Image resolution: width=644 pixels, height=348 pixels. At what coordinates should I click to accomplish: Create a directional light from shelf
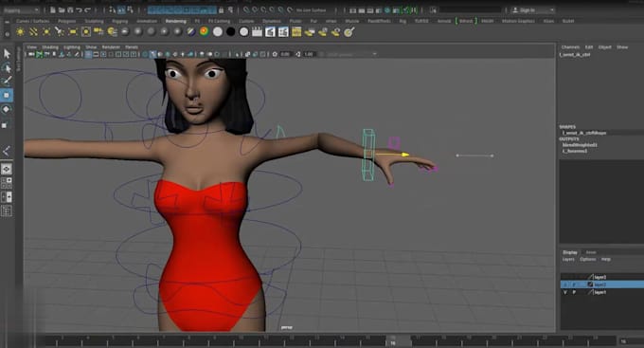coord(33,31)
